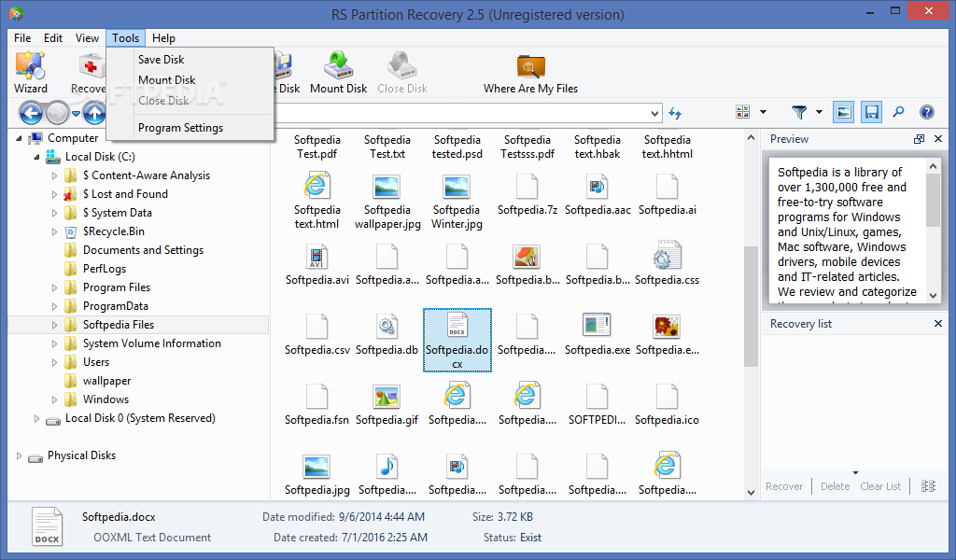
Task: Go back with the blue left arrow
Action: (31, 113)
